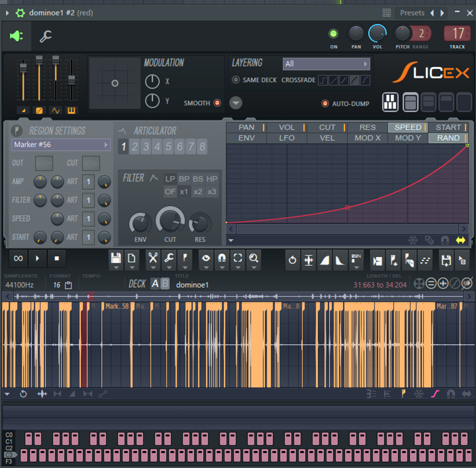
Task: Click the channel VOL knob
Action: [x=377, y=34]
